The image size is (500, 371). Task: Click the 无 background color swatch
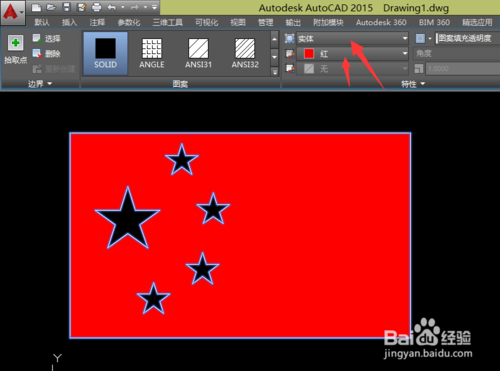[x=309, y=69]
